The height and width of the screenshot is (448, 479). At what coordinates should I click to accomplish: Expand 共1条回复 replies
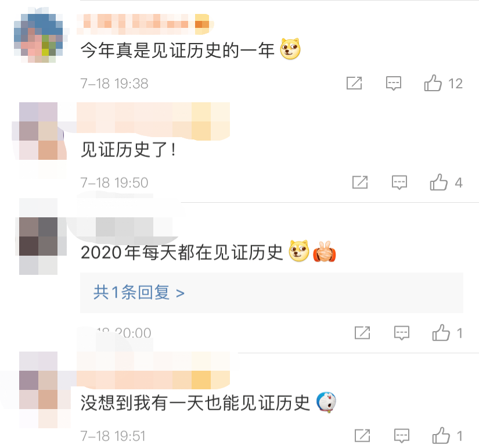[x=139, y=292]
